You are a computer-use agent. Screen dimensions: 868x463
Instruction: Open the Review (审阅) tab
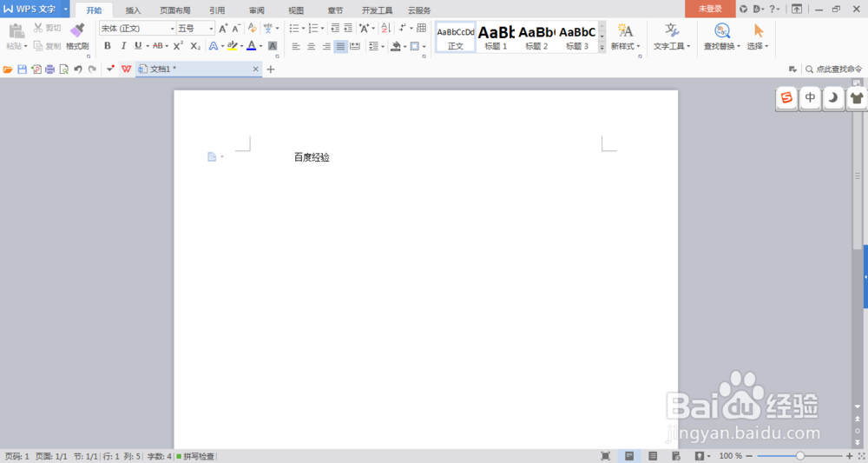[256, 10]
